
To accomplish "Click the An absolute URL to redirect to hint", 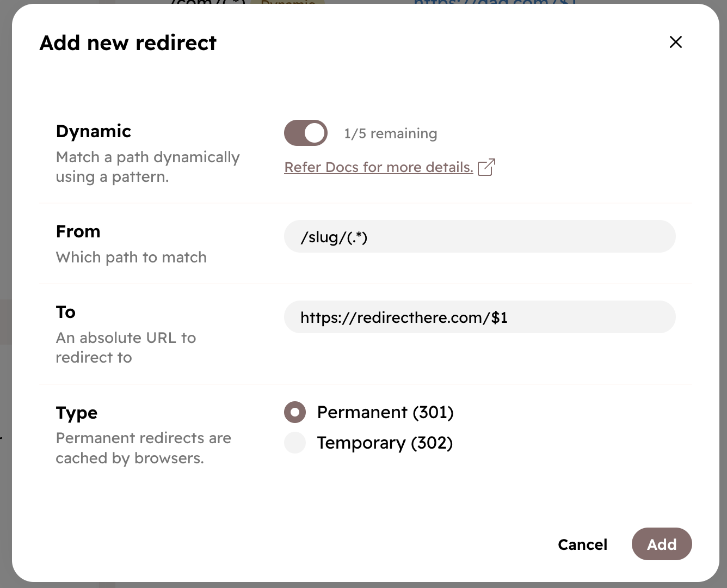I will pyautogui.click(x=126, y=347).
